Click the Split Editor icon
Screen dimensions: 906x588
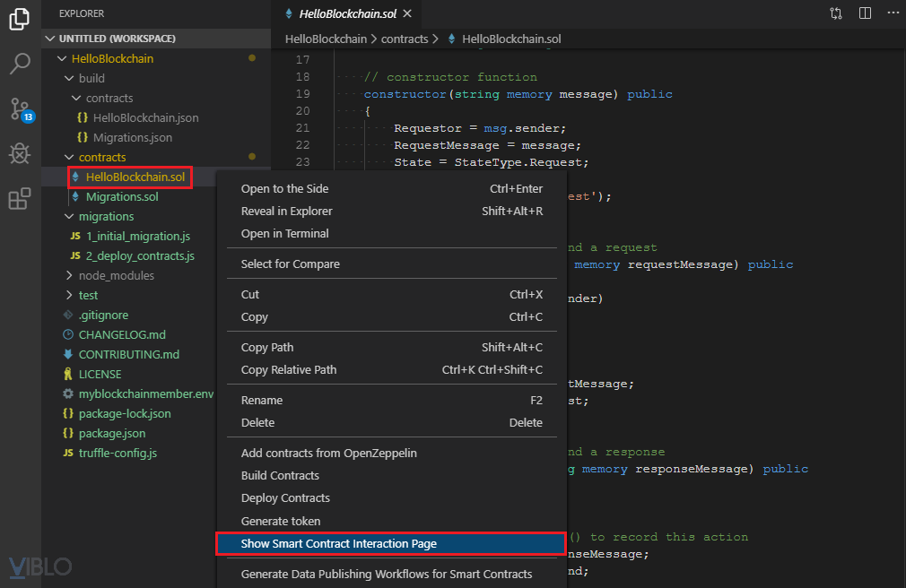[865, 13]
